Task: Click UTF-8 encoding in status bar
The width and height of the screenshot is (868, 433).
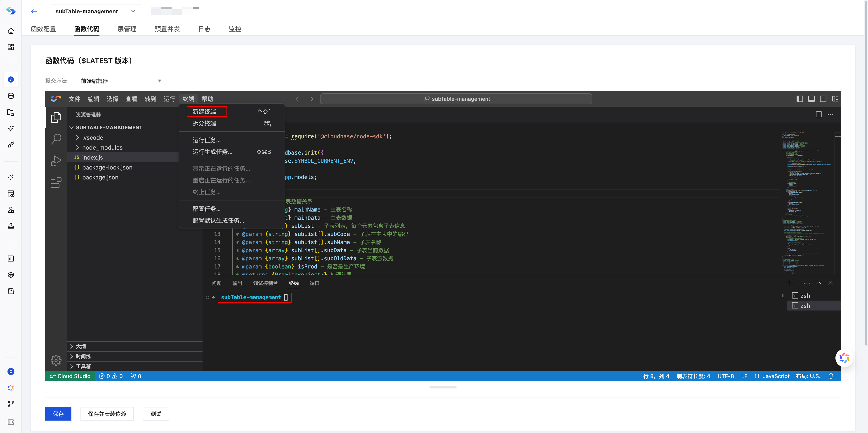Action: 725,376
